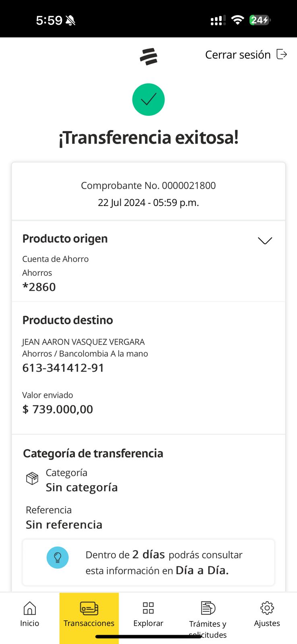Tap the category box icon

pos(32,479)
